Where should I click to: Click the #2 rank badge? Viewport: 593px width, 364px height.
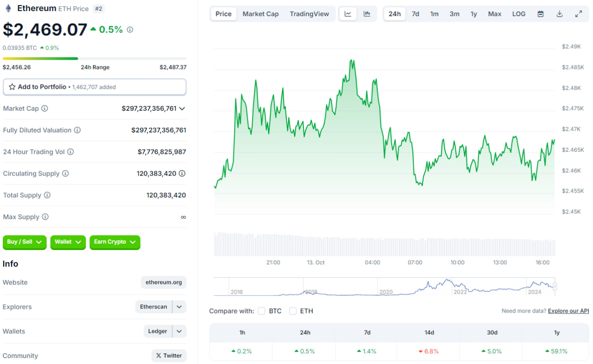point(98,9)
